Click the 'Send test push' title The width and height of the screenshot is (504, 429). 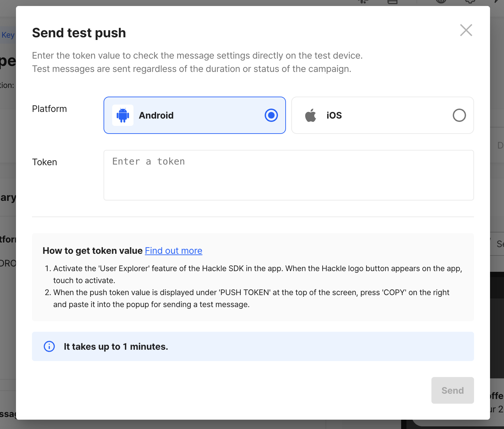[x=79, y=33]
